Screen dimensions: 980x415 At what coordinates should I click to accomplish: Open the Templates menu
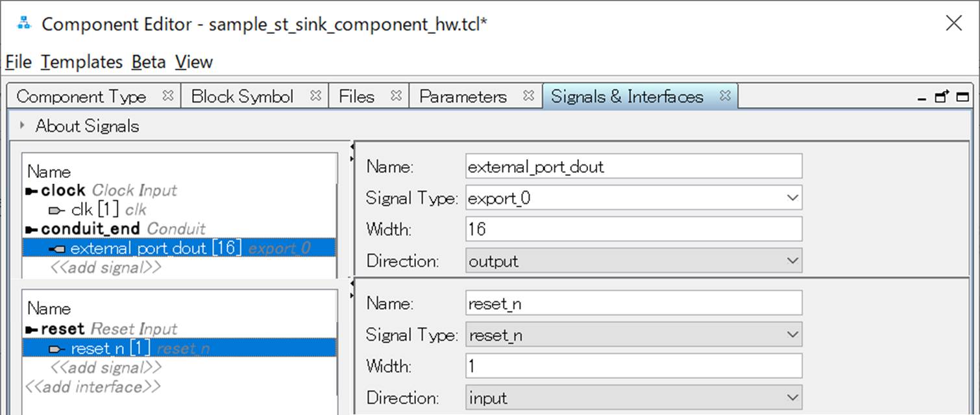(x=82, y=62)
